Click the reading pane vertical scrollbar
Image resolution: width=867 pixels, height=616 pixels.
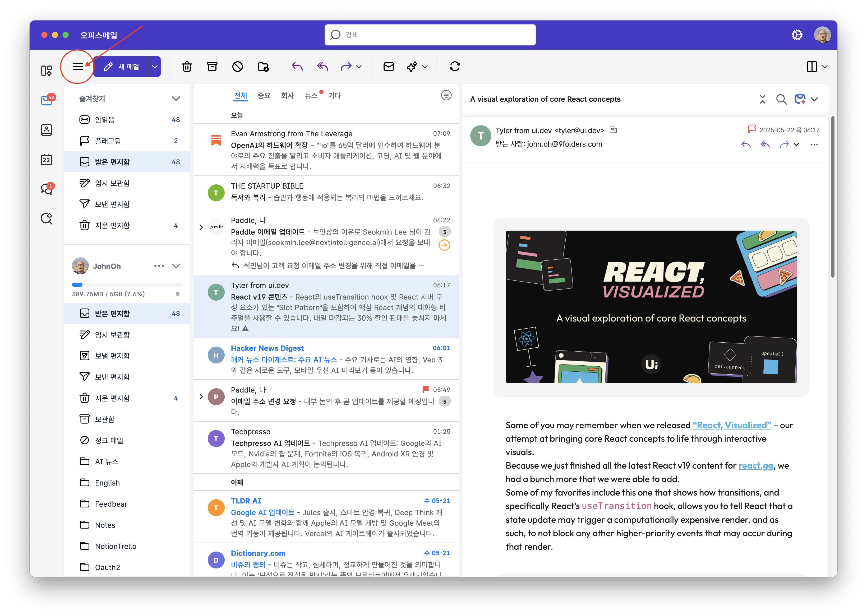(832, 197)
